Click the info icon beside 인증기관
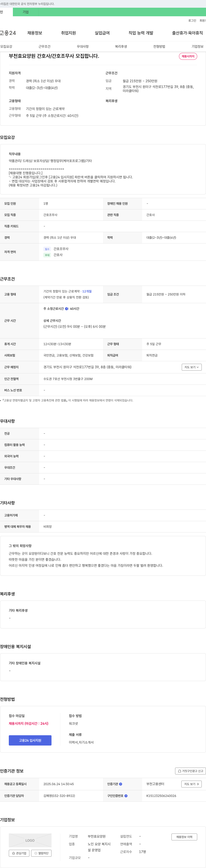 (121, 784)
